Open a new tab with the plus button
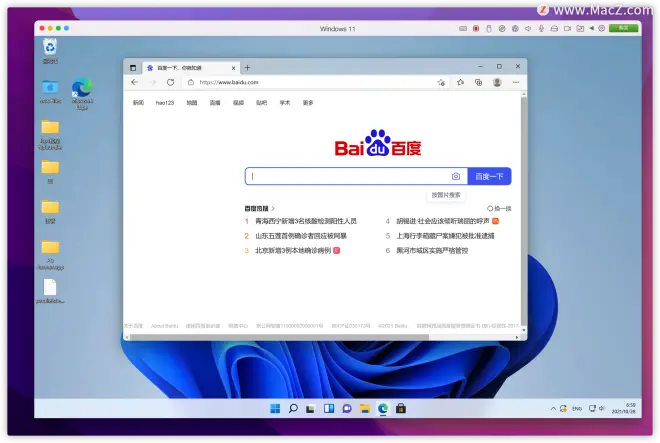 (247, 67)
